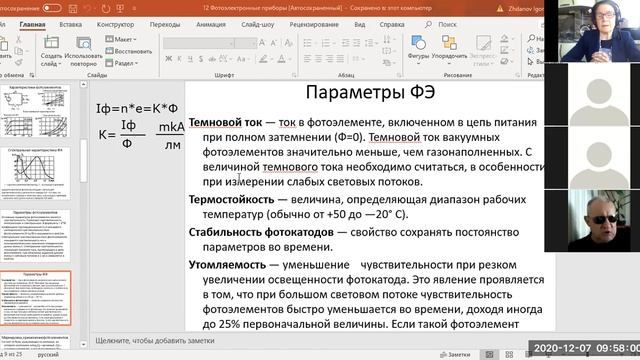Click the bulleted list icon

click(x=308, y=43)
